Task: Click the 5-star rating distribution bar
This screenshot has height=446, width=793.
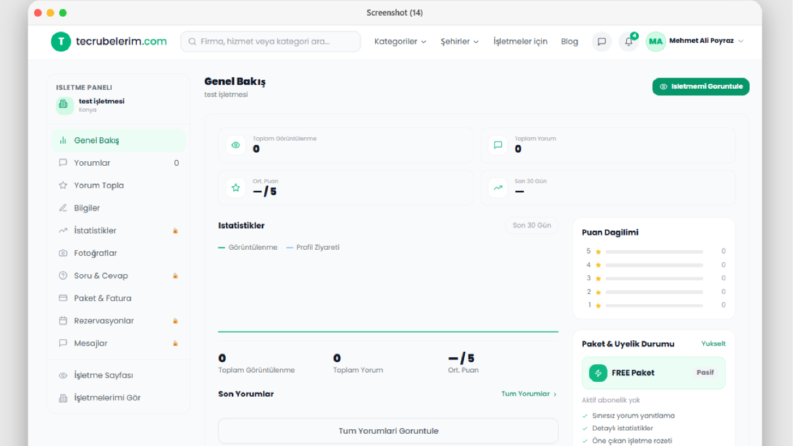Action: (x=654, y=251)
